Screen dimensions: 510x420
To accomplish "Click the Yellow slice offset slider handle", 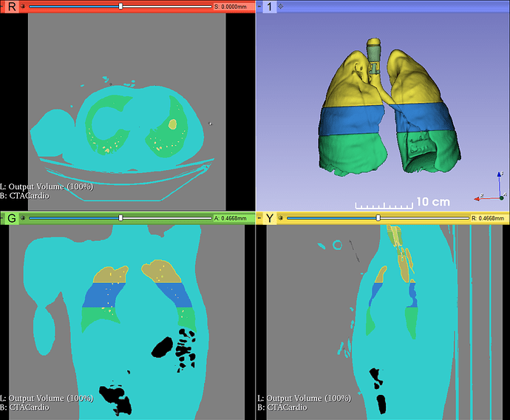I will click(x=378, y=218).
